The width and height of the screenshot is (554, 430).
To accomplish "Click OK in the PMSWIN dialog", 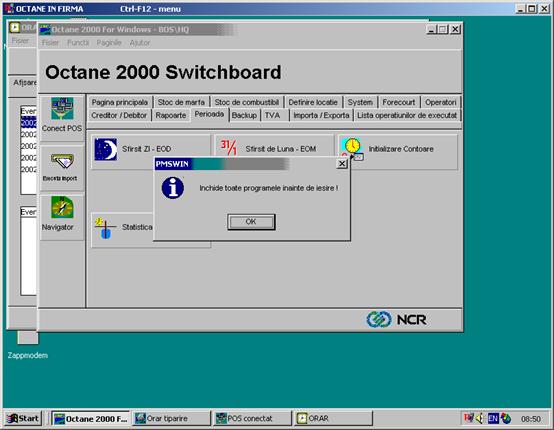I will click(251, 222).
